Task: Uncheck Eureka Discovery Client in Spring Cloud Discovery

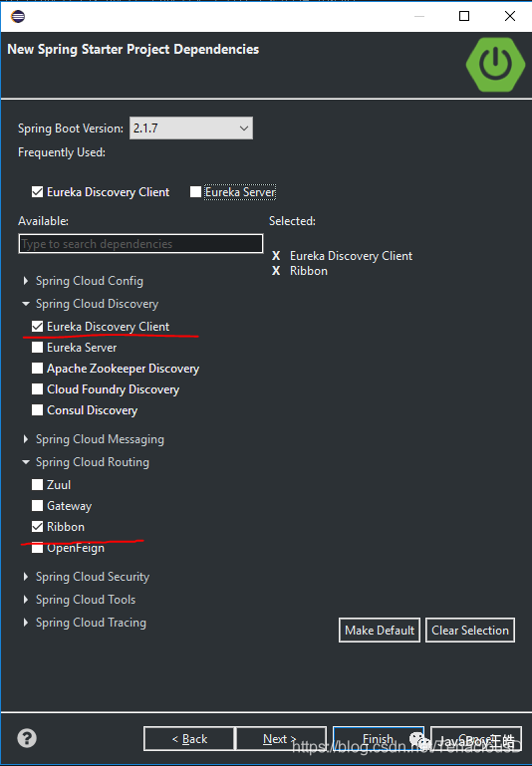Action: point(37,327)
